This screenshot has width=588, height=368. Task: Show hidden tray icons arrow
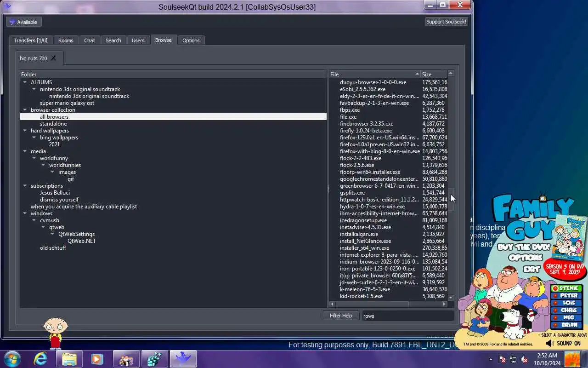[x=491, y=359]
